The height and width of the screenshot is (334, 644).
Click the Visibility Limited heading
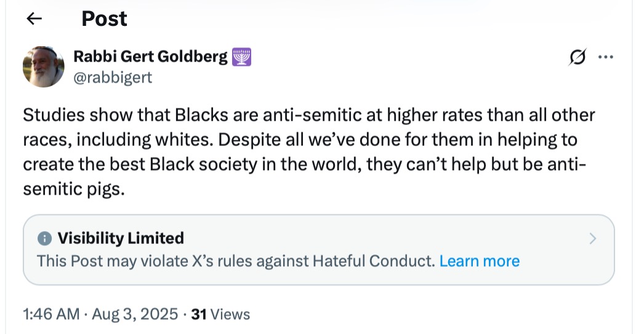pos(121,238)
